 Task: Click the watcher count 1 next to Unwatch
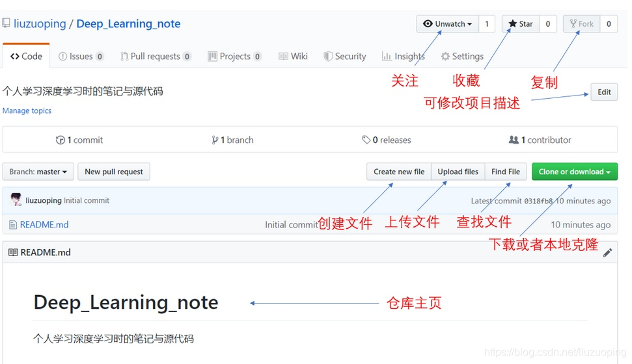[486, 24]
